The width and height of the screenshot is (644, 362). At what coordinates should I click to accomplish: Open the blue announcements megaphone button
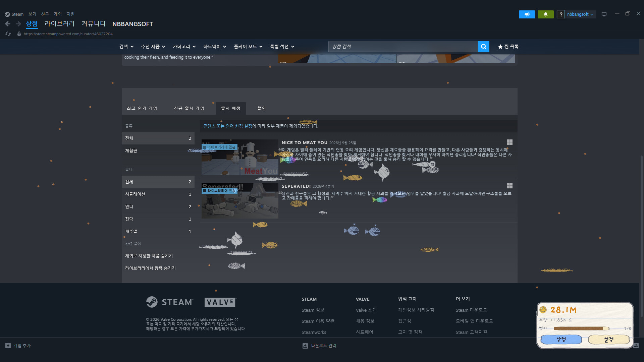click(527, 14)
